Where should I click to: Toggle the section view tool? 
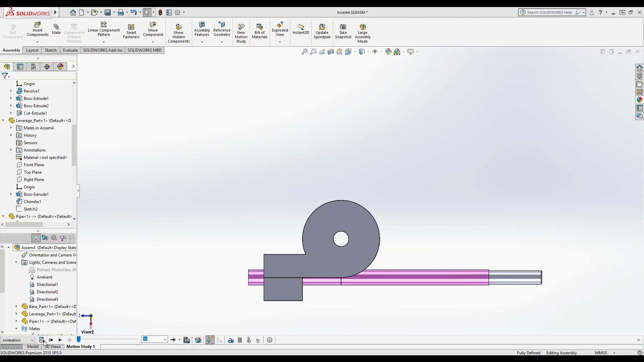(x=331, y=52)
